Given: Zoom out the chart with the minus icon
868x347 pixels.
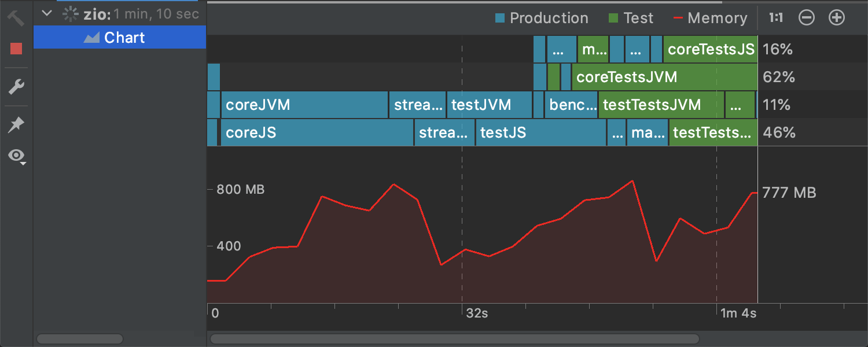Looking at the screenshot, I should point(807,18).
